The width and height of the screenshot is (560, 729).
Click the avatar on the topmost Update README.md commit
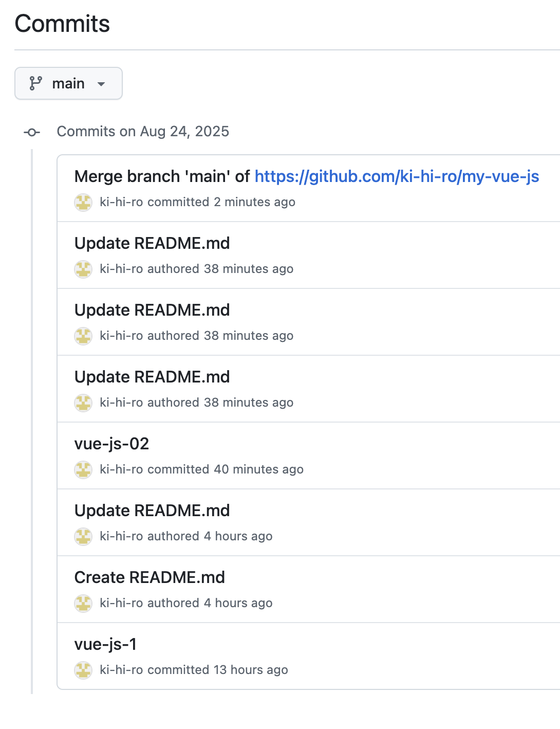pyautogui.click(x=83, y=269)
